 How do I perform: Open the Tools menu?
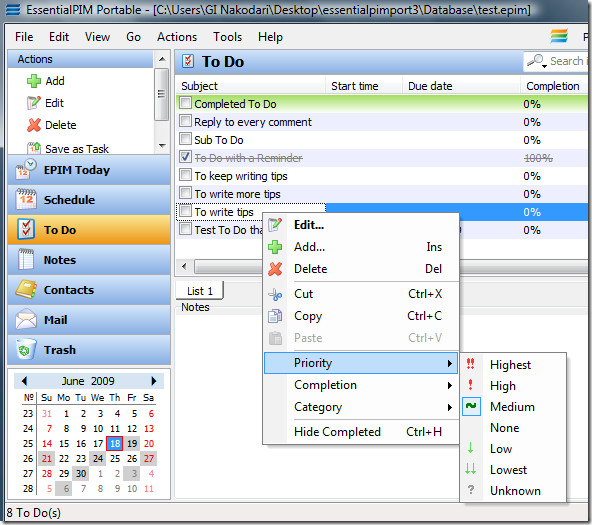click(x=227, y=37)
